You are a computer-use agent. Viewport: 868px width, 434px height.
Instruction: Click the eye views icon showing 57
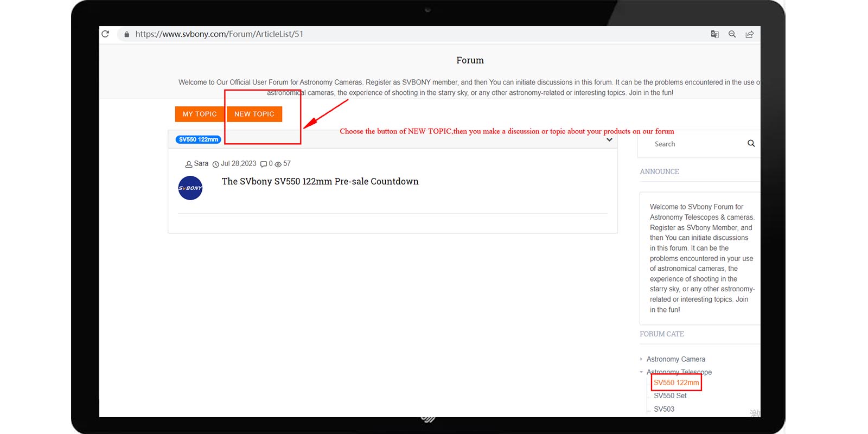coord(278,164)
